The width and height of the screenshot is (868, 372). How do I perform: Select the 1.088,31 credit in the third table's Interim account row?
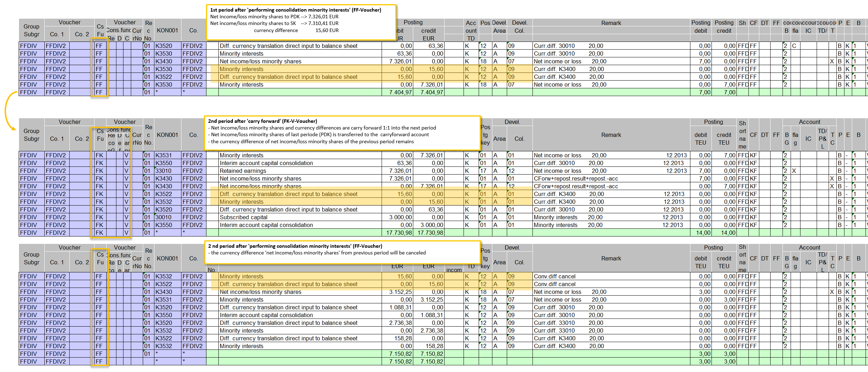[429, 315]
